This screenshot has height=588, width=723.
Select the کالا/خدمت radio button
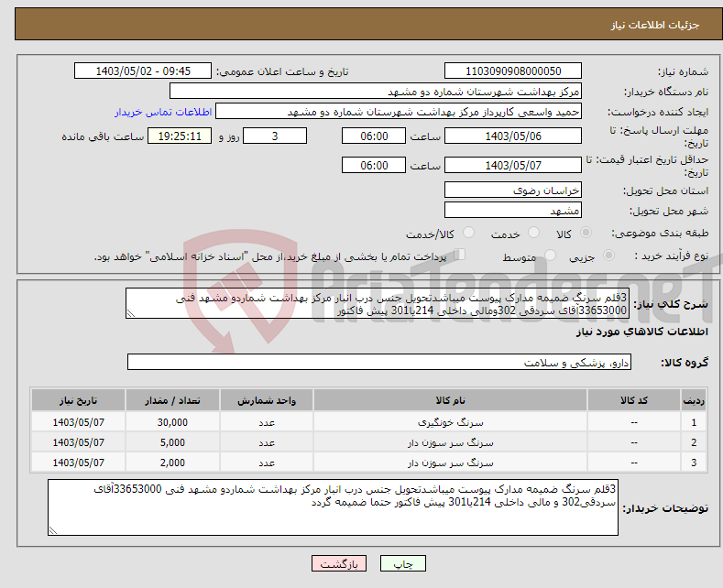point(468,233)
